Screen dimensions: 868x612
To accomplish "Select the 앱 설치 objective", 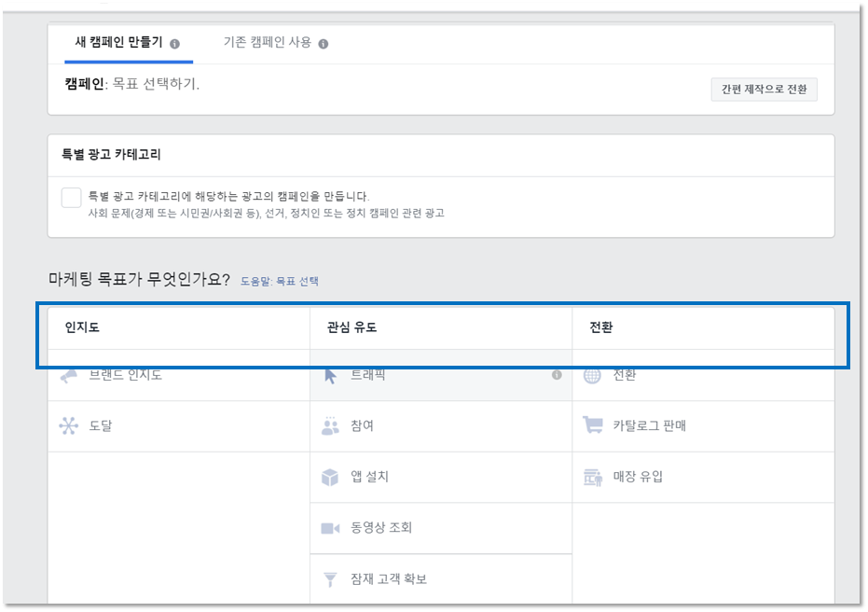I will pyautogui.click(x=441, y=477).
